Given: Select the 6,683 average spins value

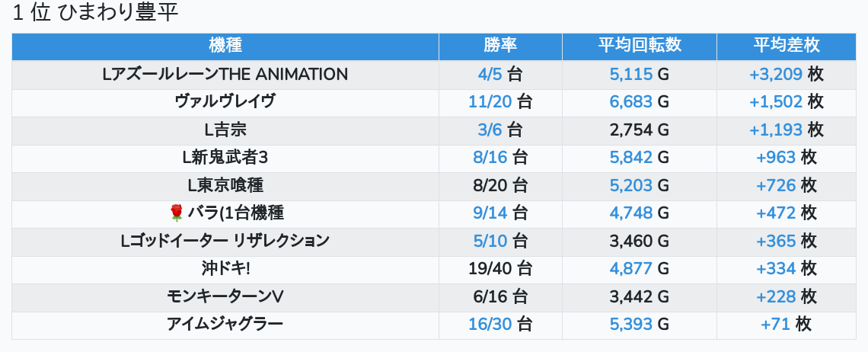Looking at the screenshot, I should tap(631, 102).
